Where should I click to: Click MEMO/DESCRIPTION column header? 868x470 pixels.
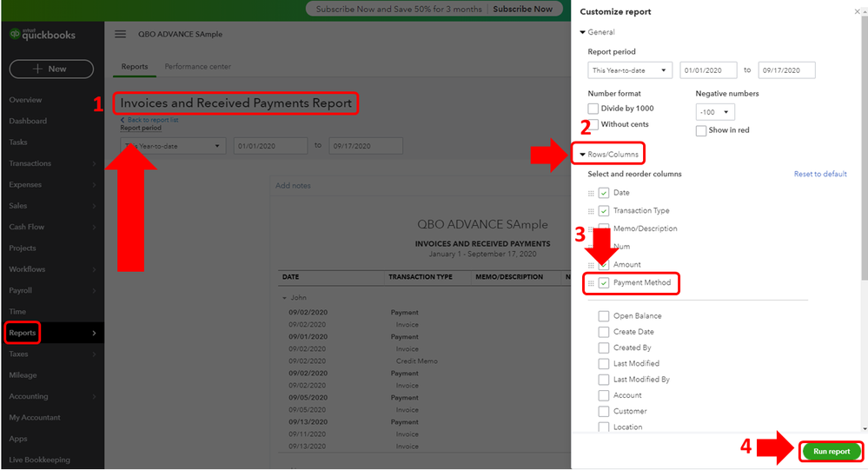pos(509,277)
